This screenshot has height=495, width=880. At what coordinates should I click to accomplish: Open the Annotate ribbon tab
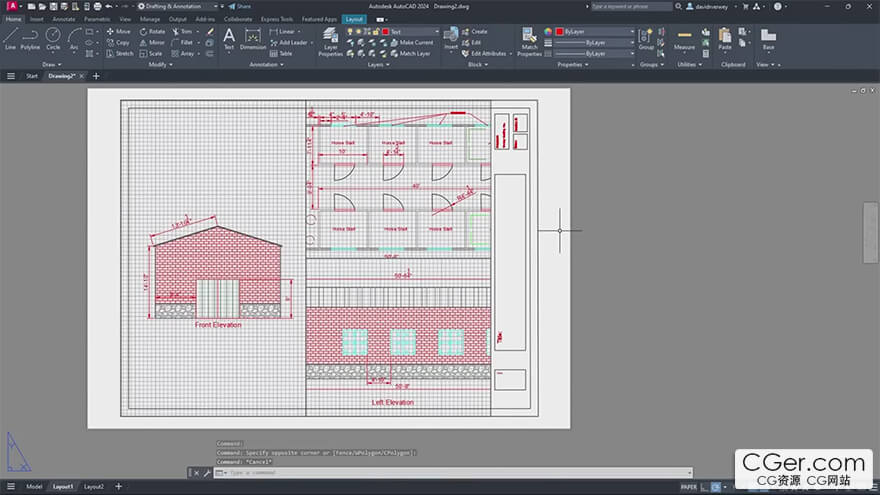pyautogui.click(x=63, y=19)
